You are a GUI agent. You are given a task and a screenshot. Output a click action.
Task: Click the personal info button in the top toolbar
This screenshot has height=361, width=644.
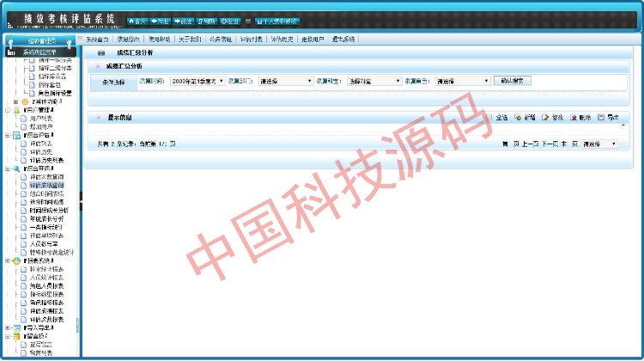[277, 21]
